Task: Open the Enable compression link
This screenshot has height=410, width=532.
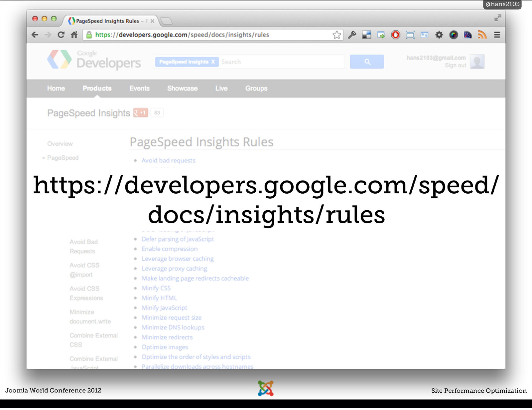Action: (x=170, y=249)
